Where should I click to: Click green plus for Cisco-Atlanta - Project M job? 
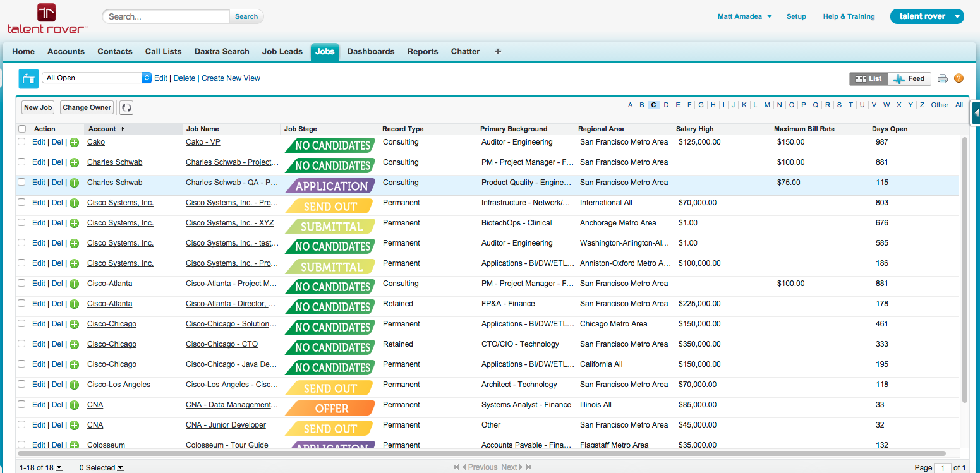pyautogui.click(x=74, y=284)
